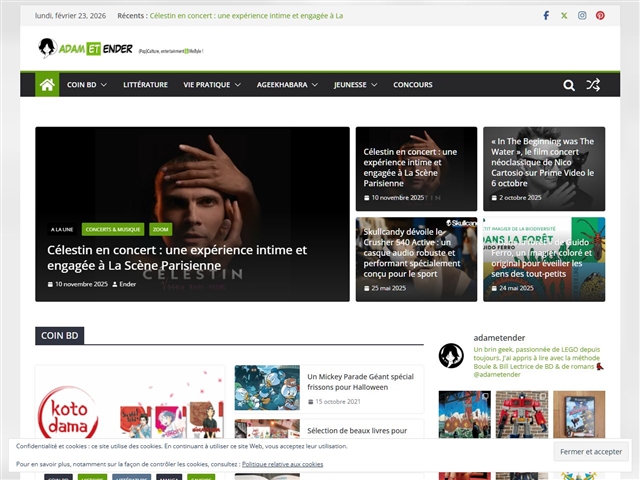Open the X (Twitter) social icon
The height and width of the screenshot is (480, 640).
click(x=564, y=16)
